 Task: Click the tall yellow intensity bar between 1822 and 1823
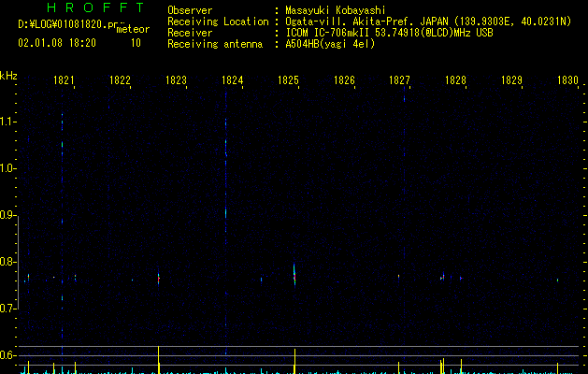pyautogui.click(x=159, y=360)
